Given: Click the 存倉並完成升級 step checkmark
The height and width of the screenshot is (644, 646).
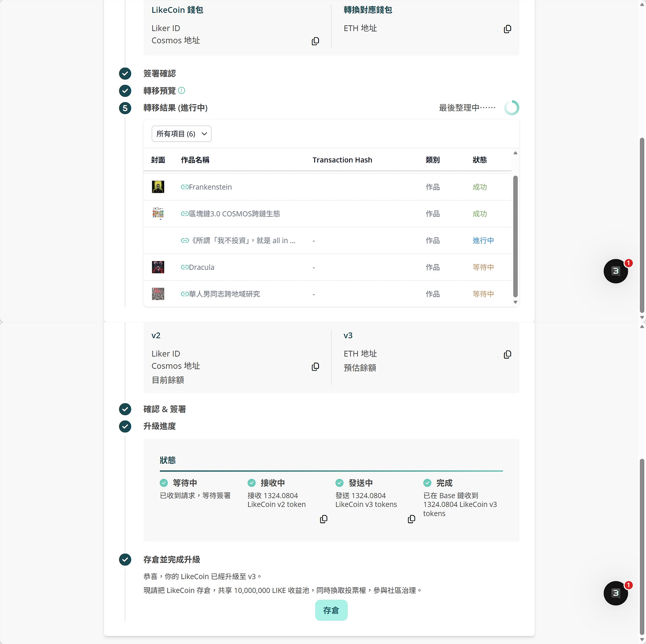Looking at the screenshot, I should pos(125,560).
